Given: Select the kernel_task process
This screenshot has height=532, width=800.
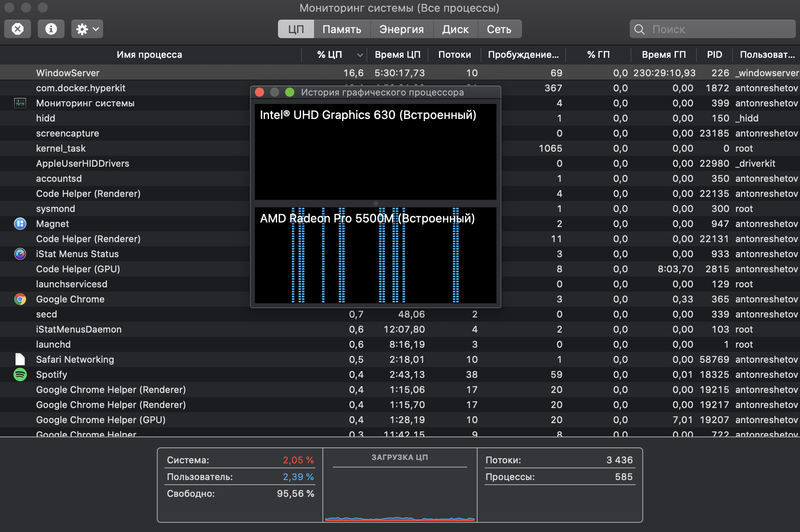Looking at the screenshot, I should click(61, 148).
